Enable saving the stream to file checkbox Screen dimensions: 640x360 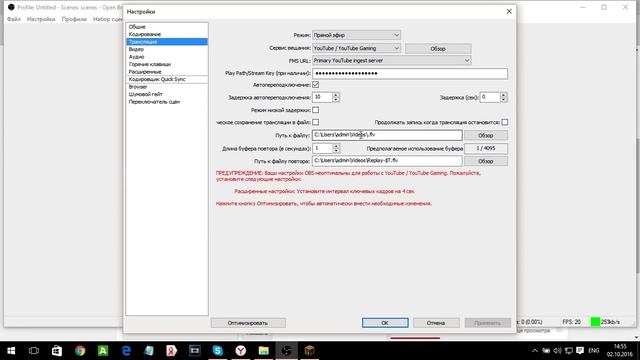click(x=316, y=122)
